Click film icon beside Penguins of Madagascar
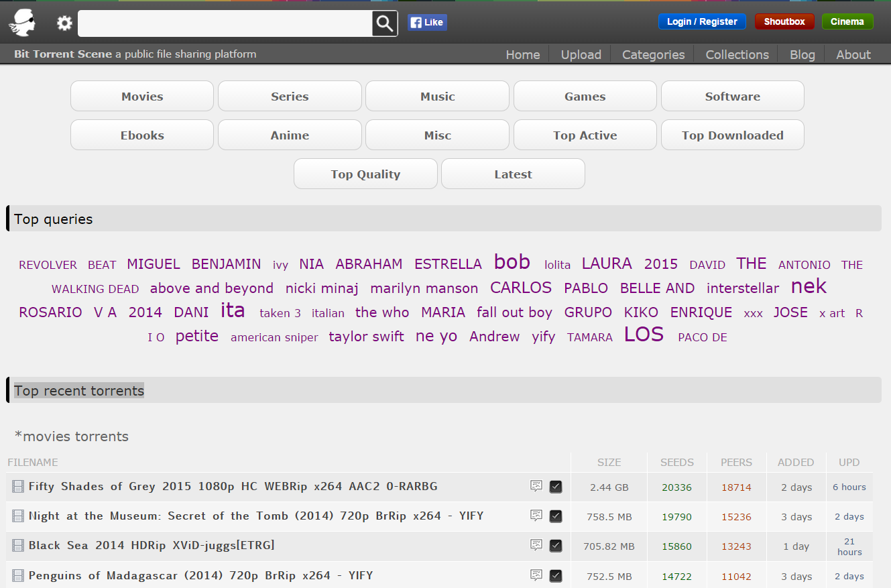 click(18, 575)
